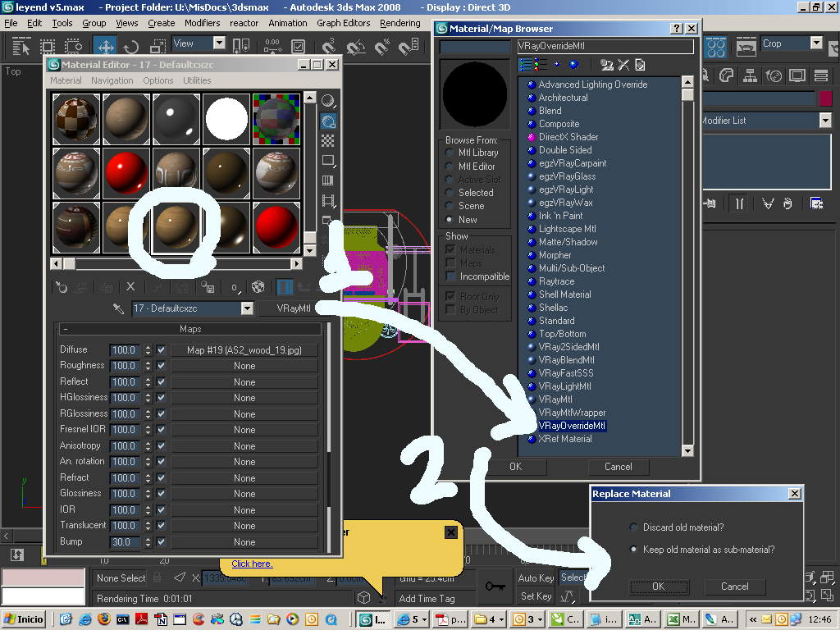Click OK in Replace Material dialog
The height and width of the screenshot is (630, 840).
tap(659, 587)
